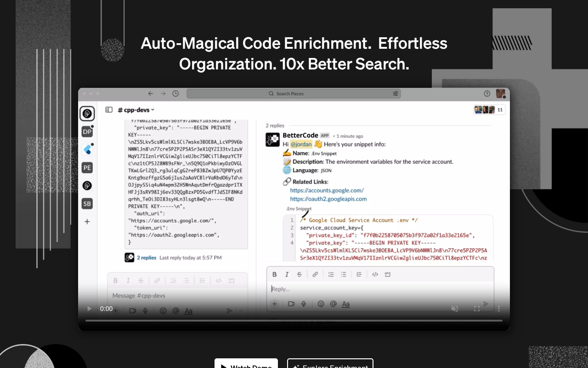Click the Watch Demo button
The width and height of the screenshot is (588, 368).
point(246,363)
